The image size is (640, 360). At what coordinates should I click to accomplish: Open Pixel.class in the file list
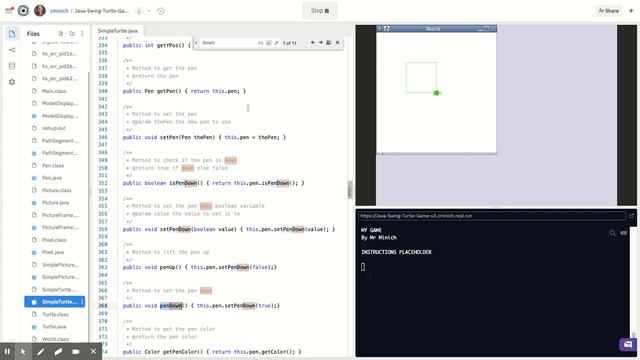[x=54, y=240]
